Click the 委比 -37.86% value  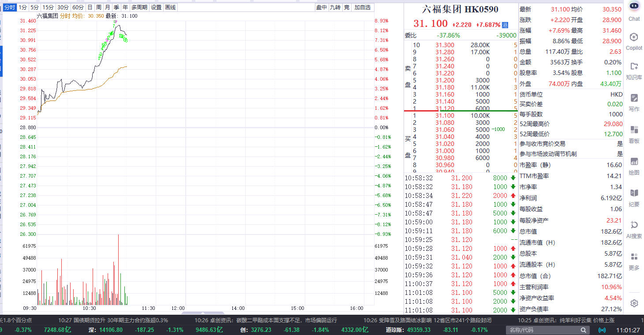point(448,36)
